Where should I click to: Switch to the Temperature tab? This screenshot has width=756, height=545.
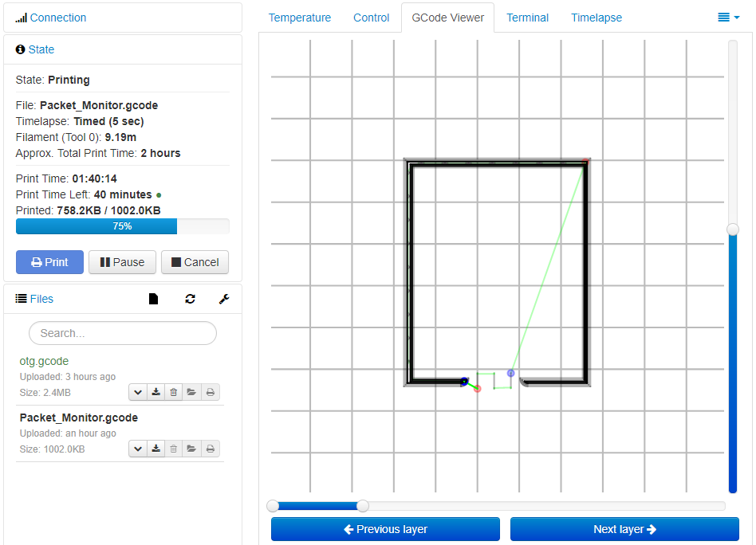click(299, 18)
